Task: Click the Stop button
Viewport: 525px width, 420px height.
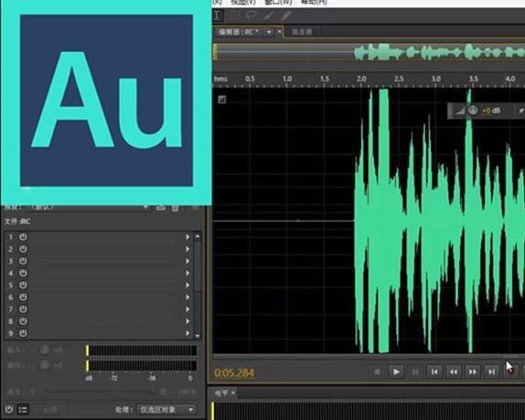Action: click(377, 372)
